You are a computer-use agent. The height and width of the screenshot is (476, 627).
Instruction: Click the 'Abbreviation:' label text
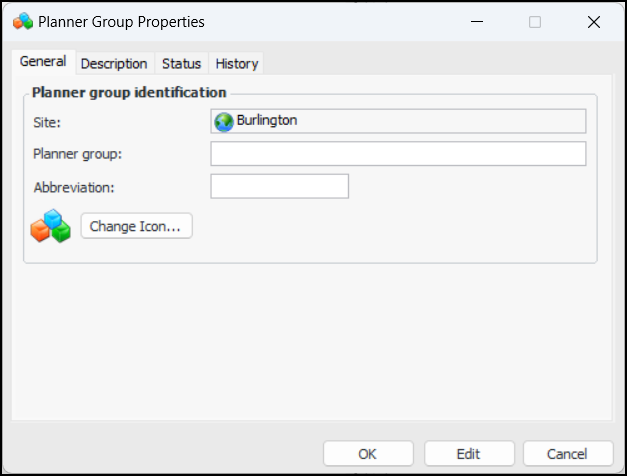72,187
